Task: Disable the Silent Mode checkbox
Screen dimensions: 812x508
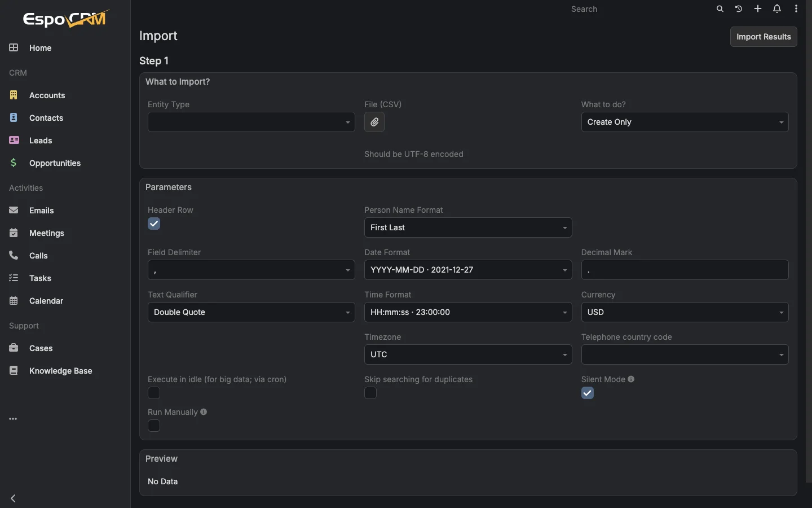Action: point(588,393)
